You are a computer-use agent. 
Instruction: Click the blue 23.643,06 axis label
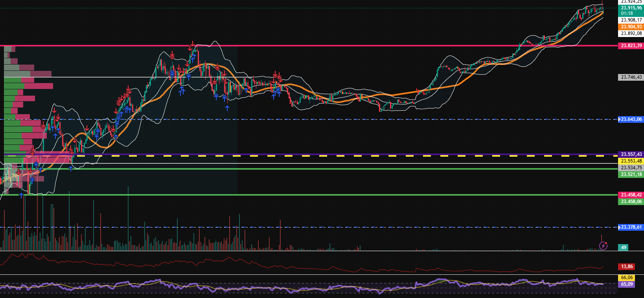tap(631, 119)
